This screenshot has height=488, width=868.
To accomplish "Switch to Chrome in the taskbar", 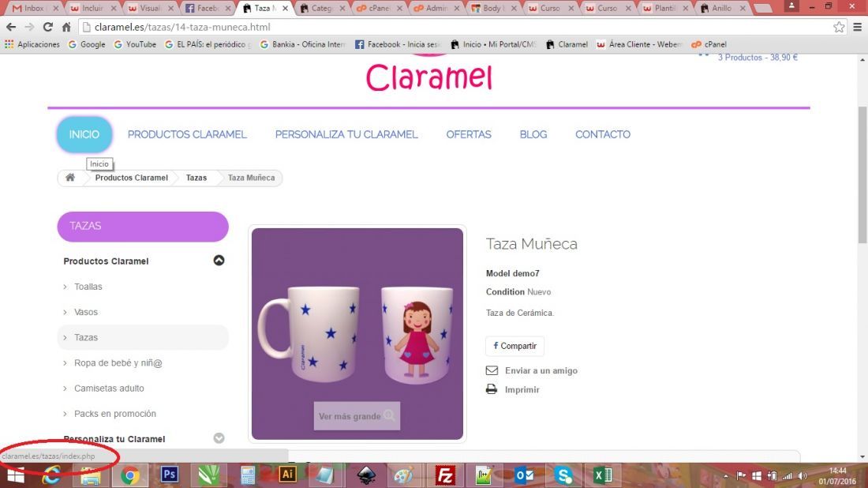I will coord(130,475).
